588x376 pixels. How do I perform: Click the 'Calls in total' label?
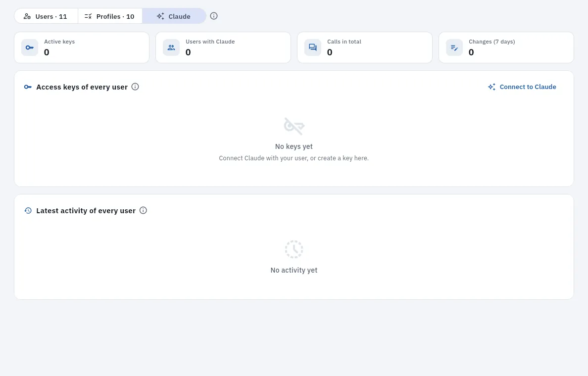344,42
